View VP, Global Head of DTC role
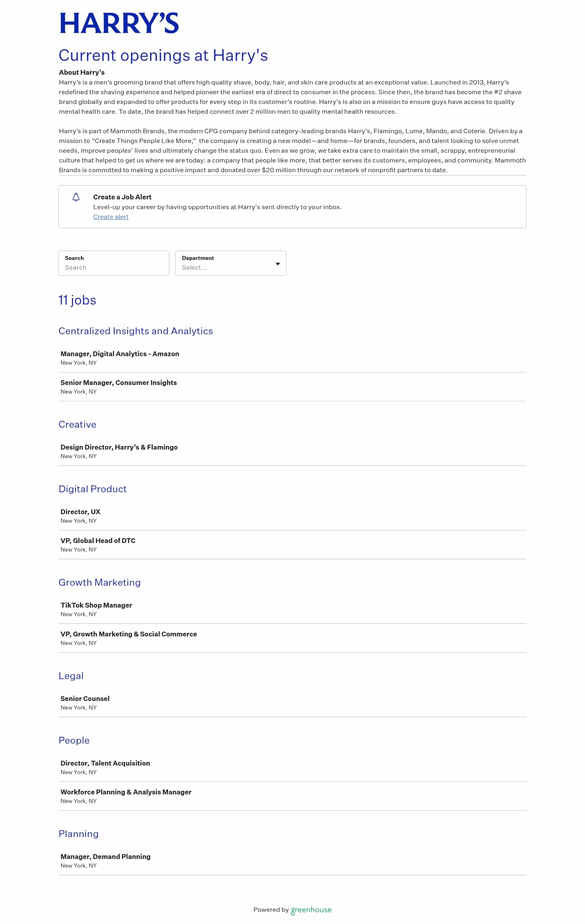Screen dimensions: 585x924 click(x=98, y=541)
